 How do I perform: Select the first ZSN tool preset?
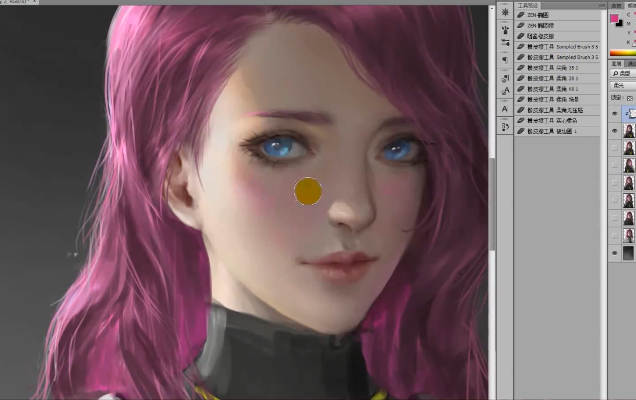click(560, 14)
